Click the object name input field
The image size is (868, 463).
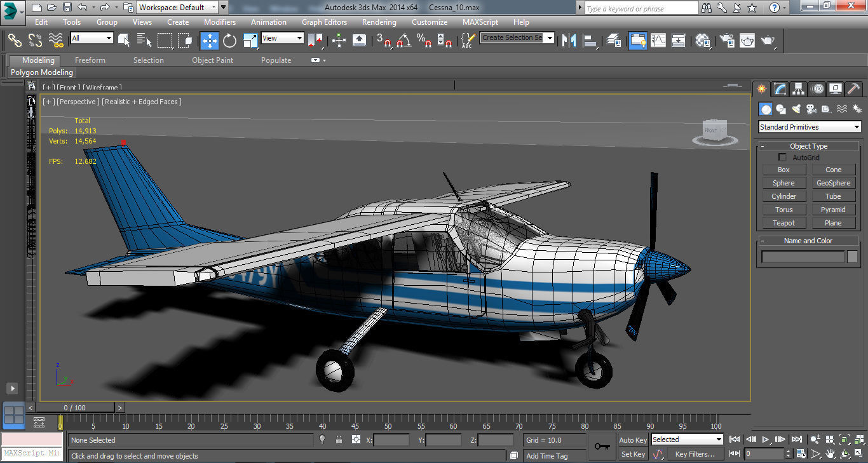[x=803, y=257]
